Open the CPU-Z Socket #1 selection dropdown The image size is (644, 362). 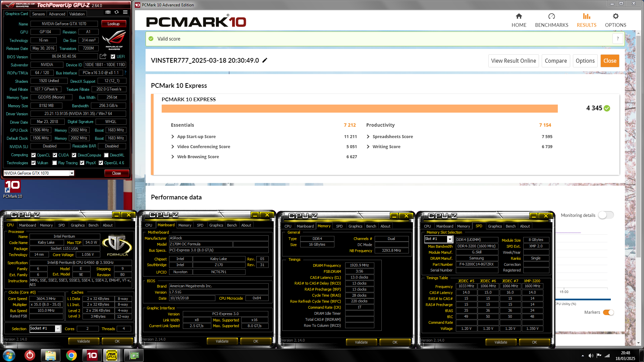pyautogui.click(x=58, y=329)
